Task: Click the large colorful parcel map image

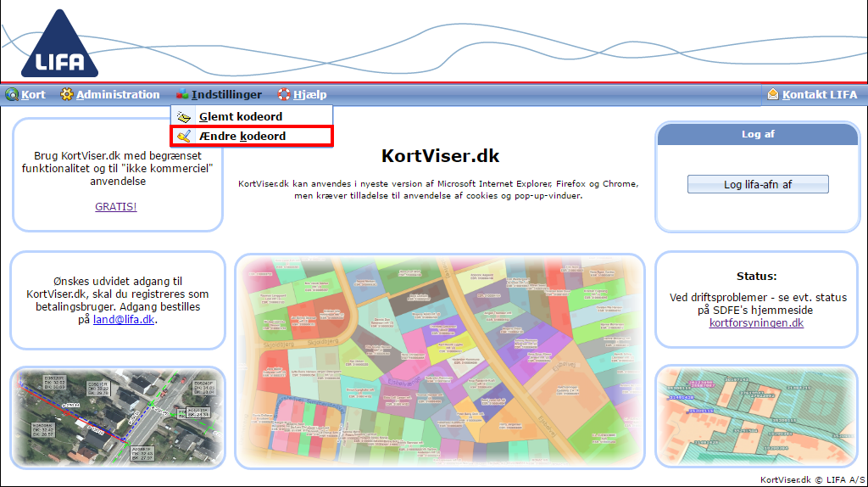Action: (x=440, y=361)
